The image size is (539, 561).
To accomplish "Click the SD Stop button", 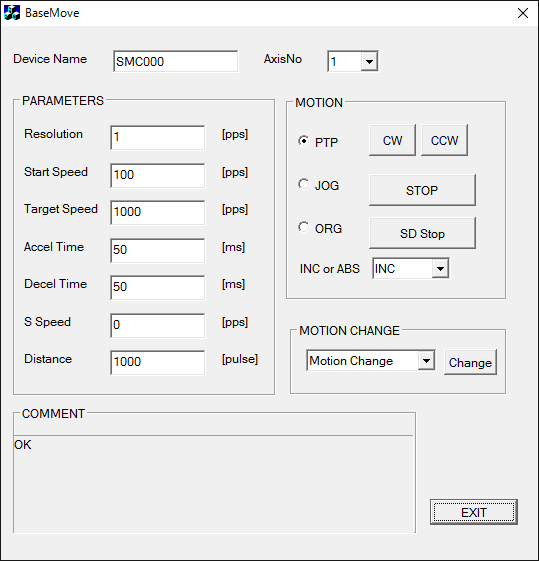I will tap(422, 233).
